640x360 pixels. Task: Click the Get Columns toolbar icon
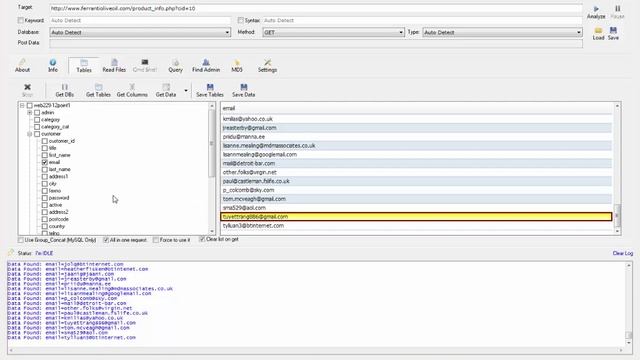click(132, 87)
